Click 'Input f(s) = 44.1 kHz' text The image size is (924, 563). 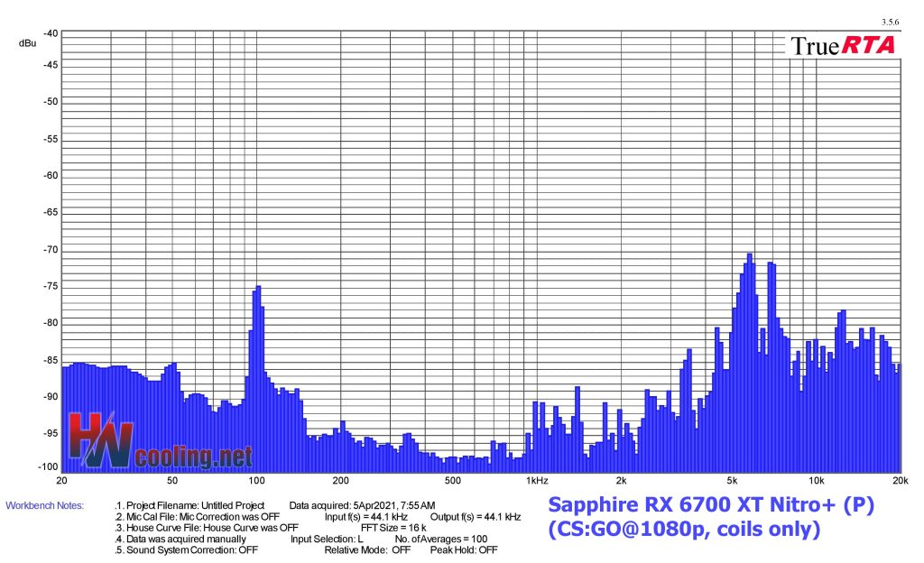click(x=366, y=516)
